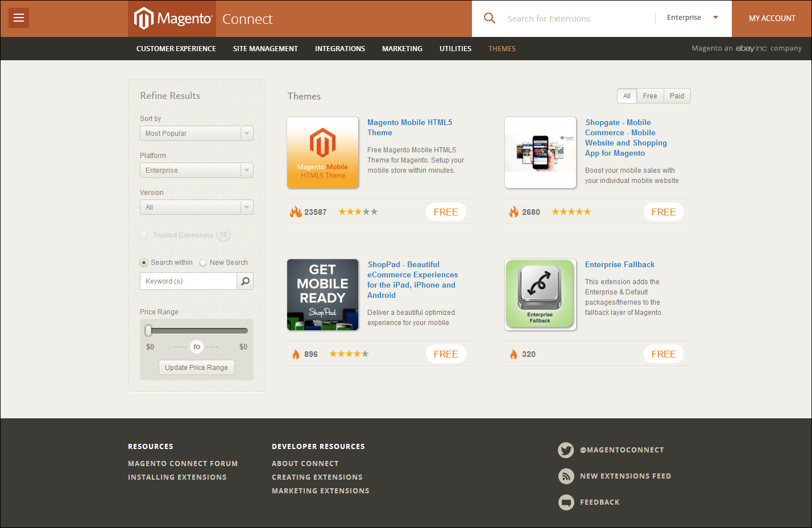The width and height of the screenshot is (812, 528).
Task: Open the Sort by Most Popular dropdown
Action: [197, 134]
